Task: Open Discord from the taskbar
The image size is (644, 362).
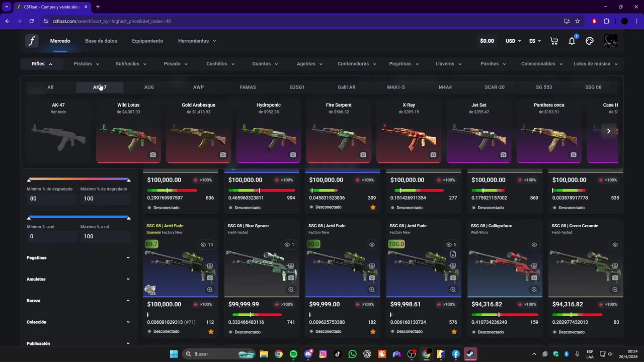Action: tap(308, 354)
